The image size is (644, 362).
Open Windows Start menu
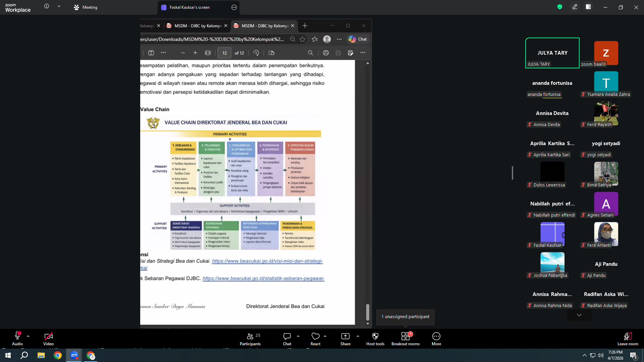tap(8, 355)
